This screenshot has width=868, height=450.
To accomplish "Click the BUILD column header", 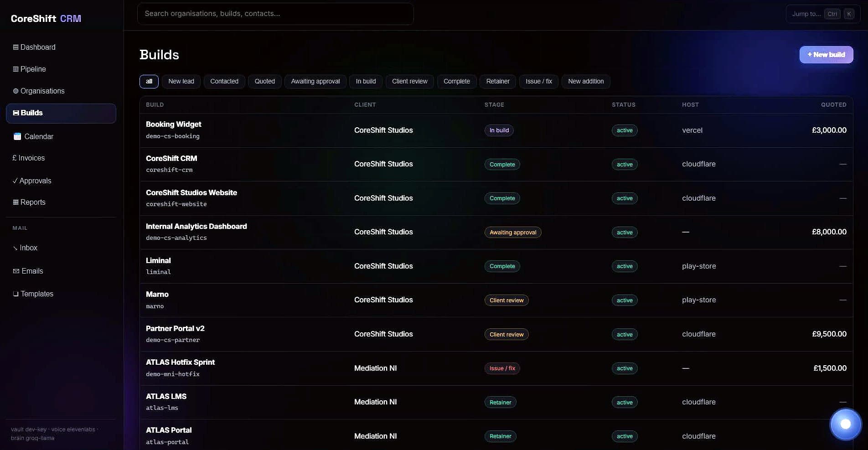I will pos(155,105).
